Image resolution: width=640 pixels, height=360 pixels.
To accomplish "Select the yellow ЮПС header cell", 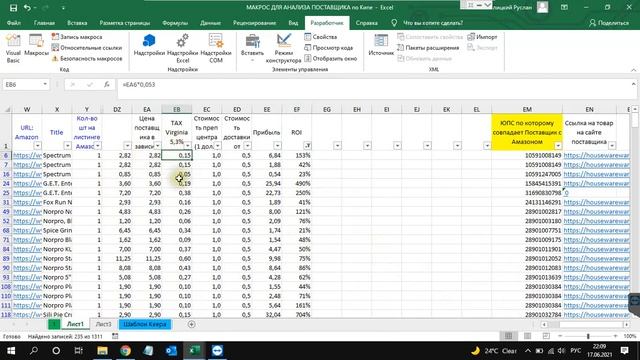I will tap(527, 132).
